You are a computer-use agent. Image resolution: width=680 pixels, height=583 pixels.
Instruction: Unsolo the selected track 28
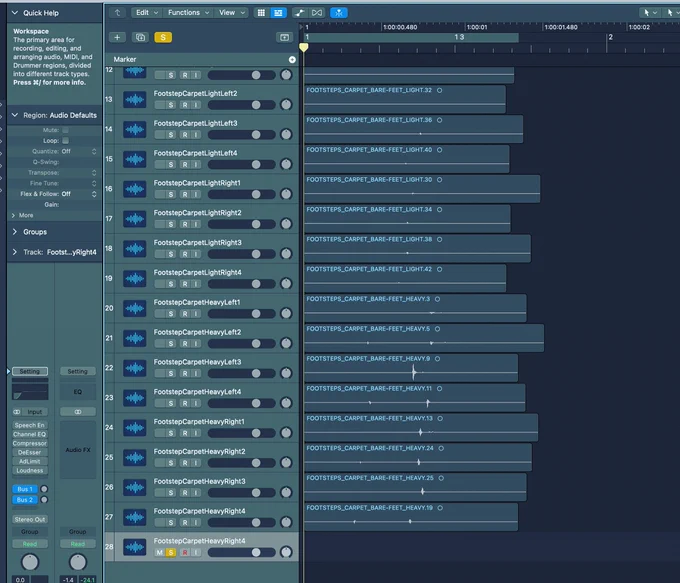pyautogui.click(x=171, y=552)
